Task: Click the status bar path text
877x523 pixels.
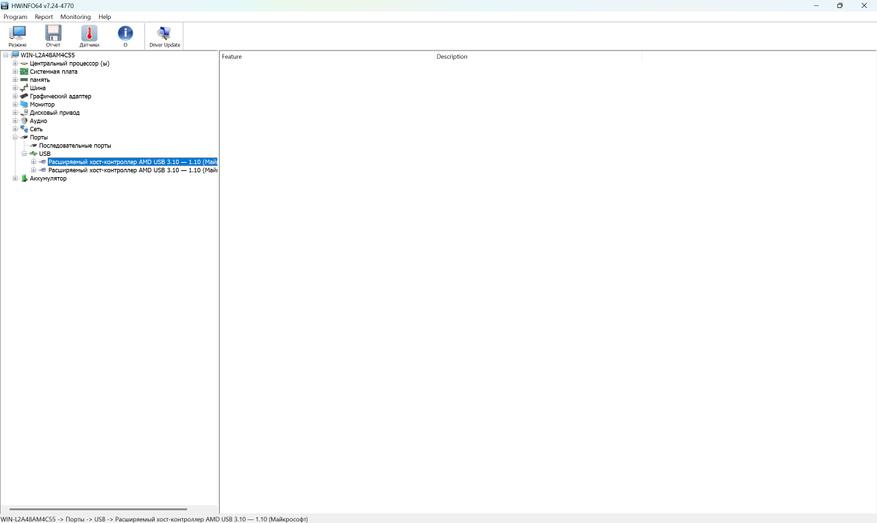Action: [x=154, y=519]
